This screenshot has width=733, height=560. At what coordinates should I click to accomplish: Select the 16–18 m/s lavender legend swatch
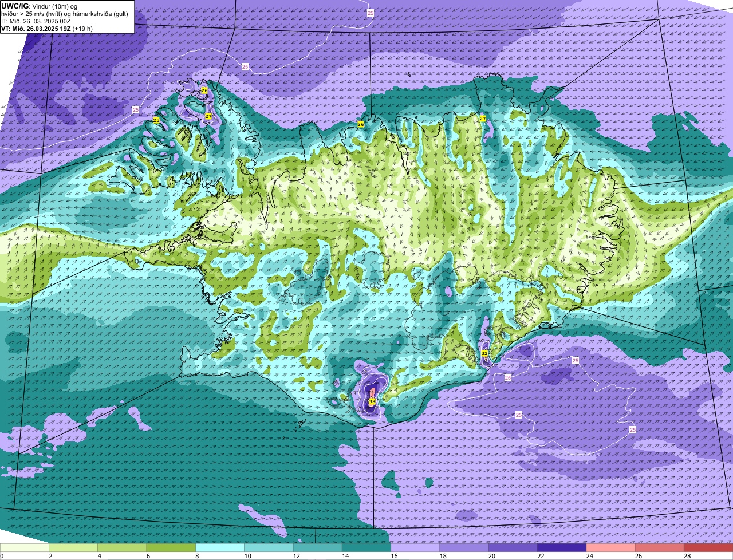[x=415, y=547]
